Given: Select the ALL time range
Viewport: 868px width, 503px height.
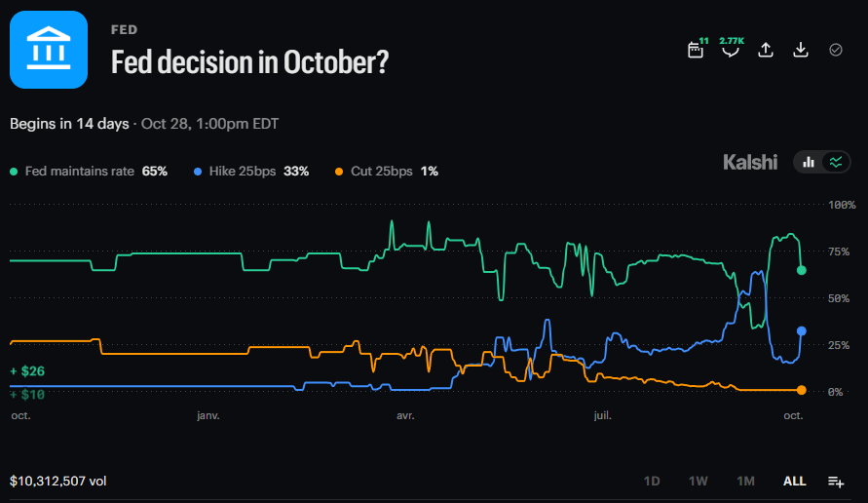Looking at the screenshot, I should pos(794,482).
